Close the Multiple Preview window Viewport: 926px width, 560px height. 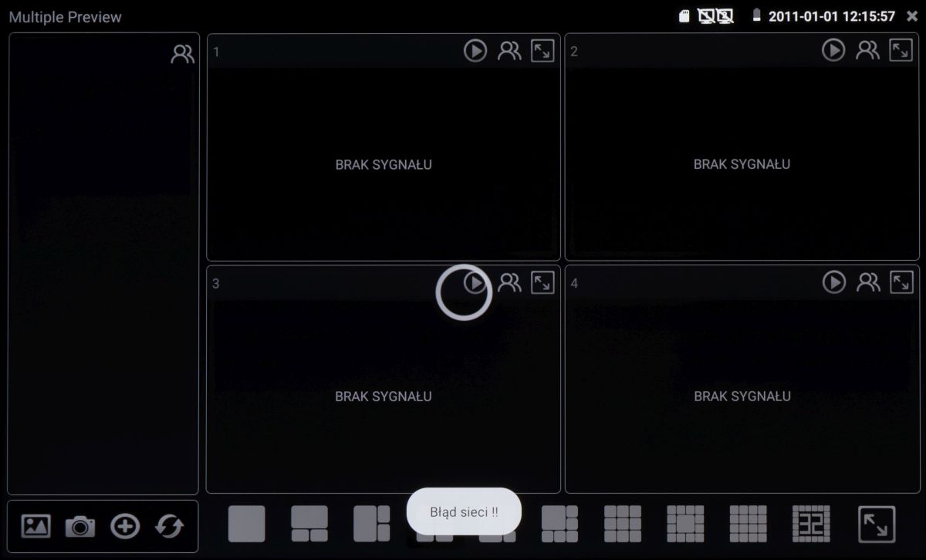912,16
